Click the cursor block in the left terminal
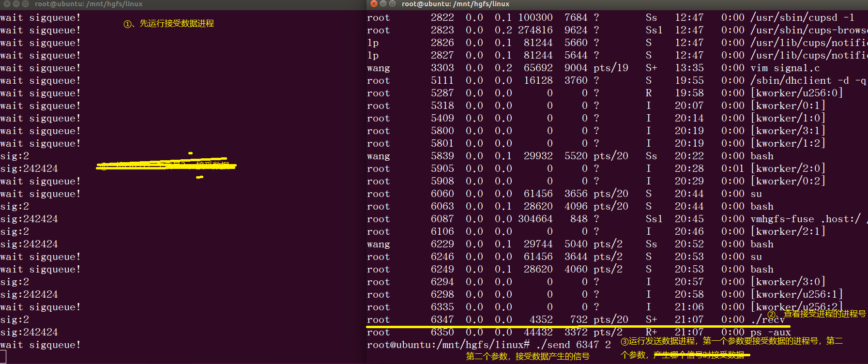 [3, 357]
